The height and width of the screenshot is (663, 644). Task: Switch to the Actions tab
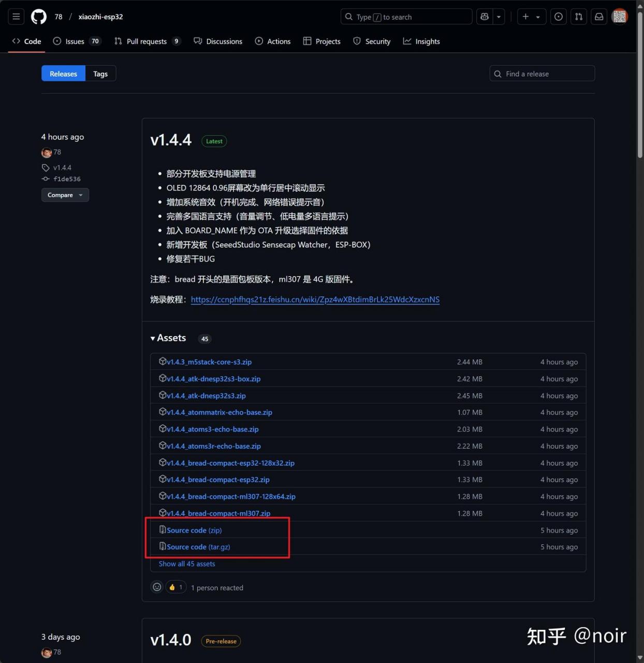tap(273, 41)
